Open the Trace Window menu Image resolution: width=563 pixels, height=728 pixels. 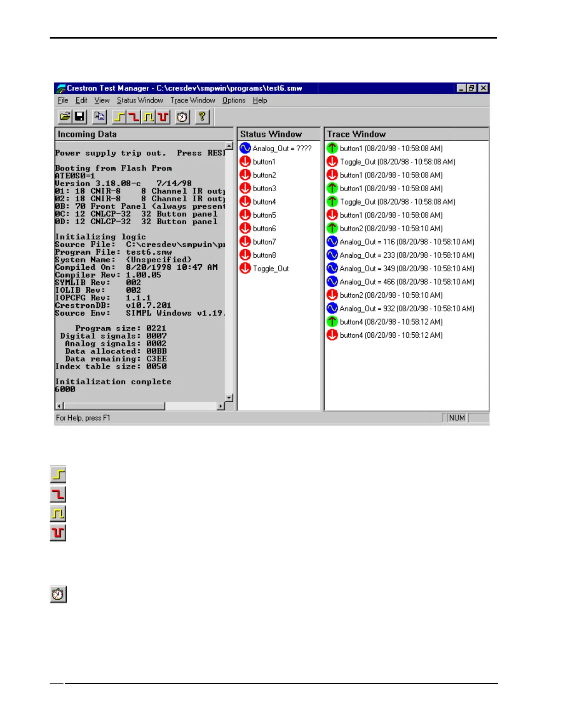[x=193, y=100]
